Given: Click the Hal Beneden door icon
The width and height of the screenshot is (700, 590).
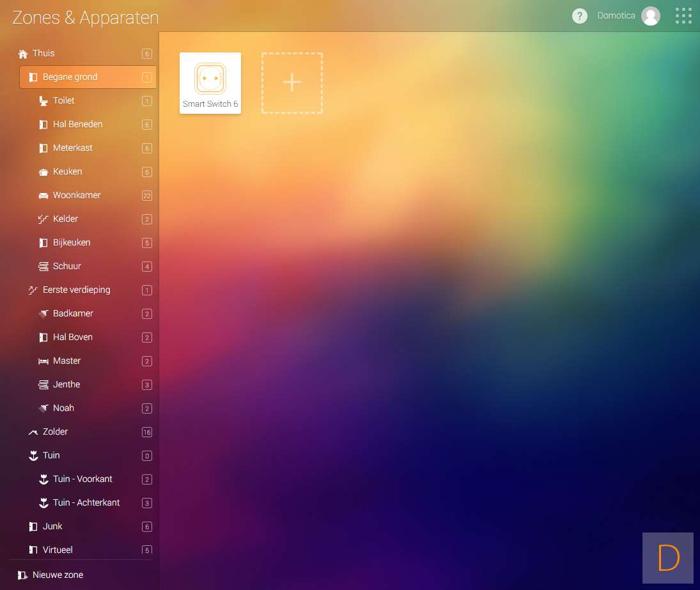Looking at the screenshot, I should tap(43, 125).
